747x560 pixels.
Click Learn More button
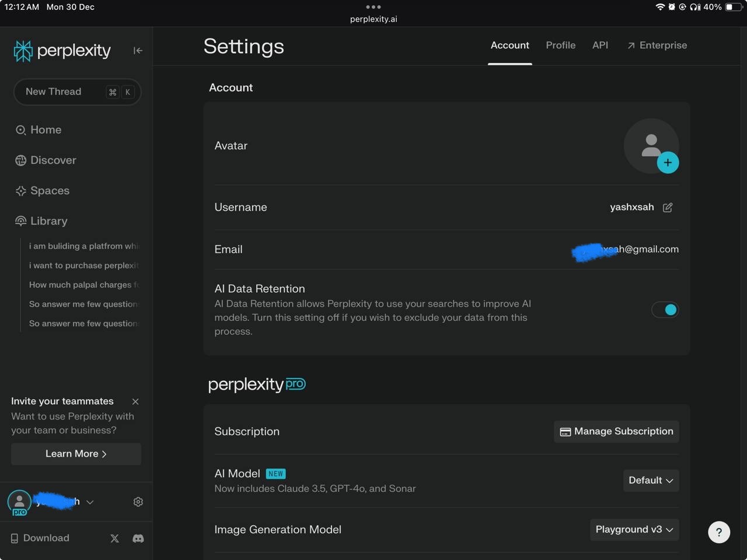76,454
